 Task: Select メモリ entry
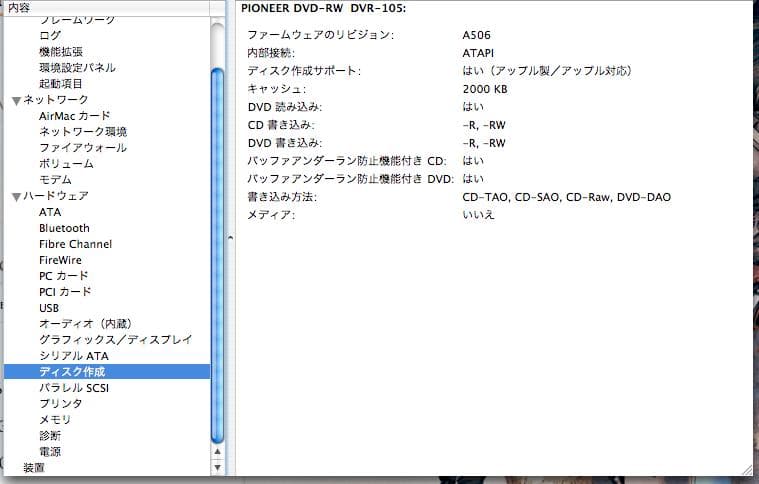pos(55,420)
